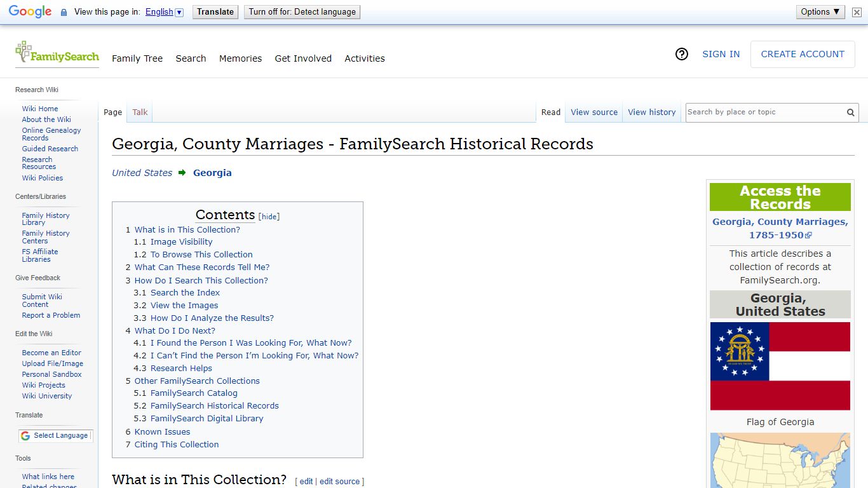Image resolution: width=868 pixels, height=488 pixels.
Task: Jump to Search the Index section
Action: click(x=185, y=293)
